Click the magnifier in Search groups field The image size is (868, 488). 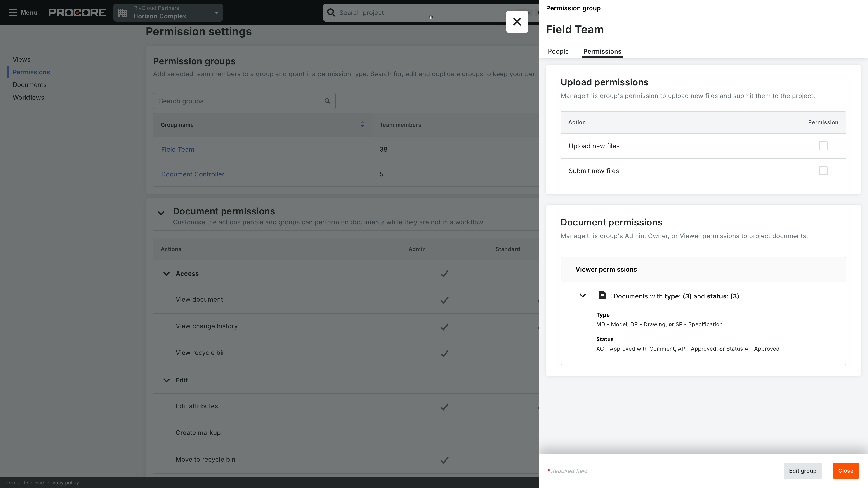pos(327,101)
